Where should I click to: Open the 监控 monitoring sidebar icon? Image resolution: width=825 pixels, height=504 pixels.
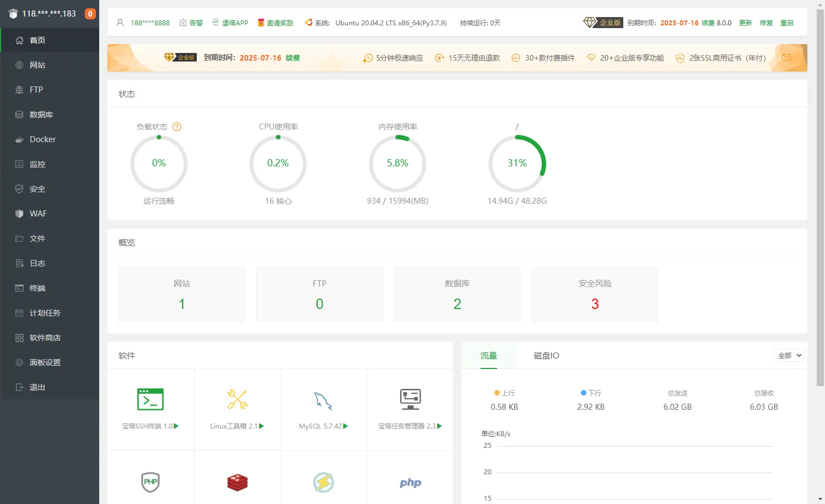(19, 164)
